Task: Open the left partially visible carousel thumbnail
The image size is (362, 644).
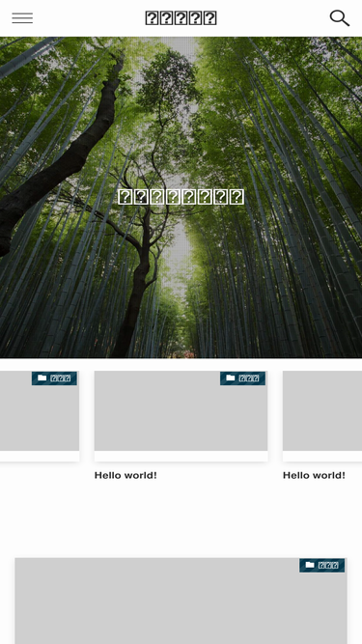Action: 40,410
